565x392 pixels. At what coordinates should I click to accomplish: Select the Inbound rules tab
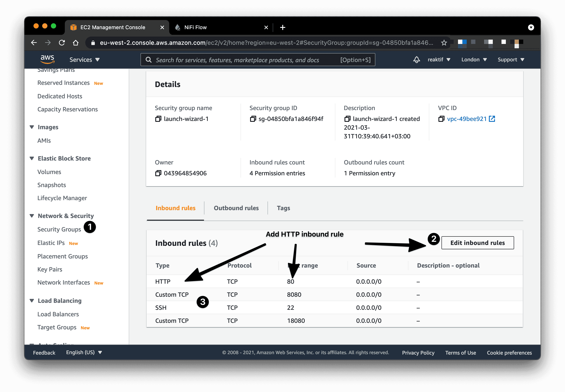(175, 208)
